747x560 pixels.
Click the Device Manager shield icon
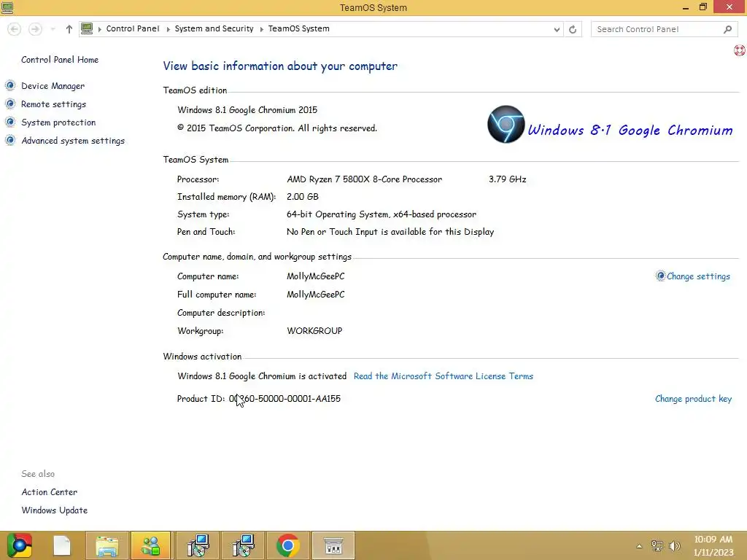(10, 86)
